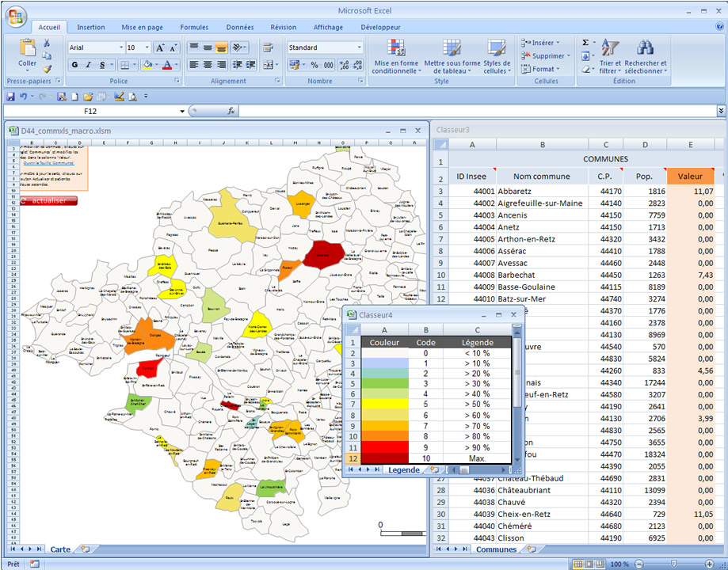Save the workbook with the floppy disk icon
The image size is (728, 570).
10,97
